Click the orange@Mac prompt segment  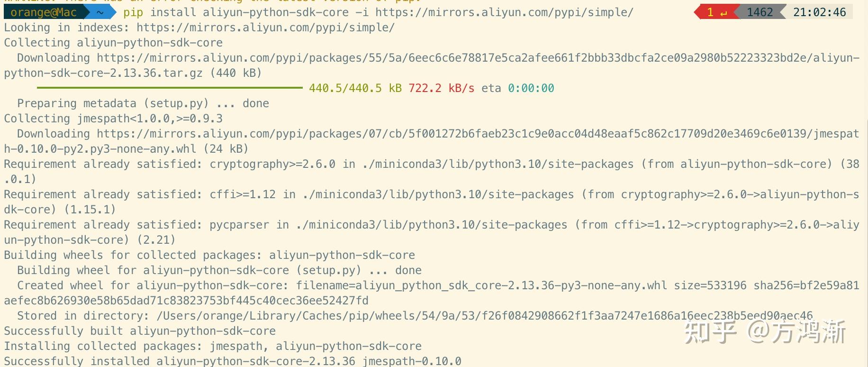pos(44,12)
